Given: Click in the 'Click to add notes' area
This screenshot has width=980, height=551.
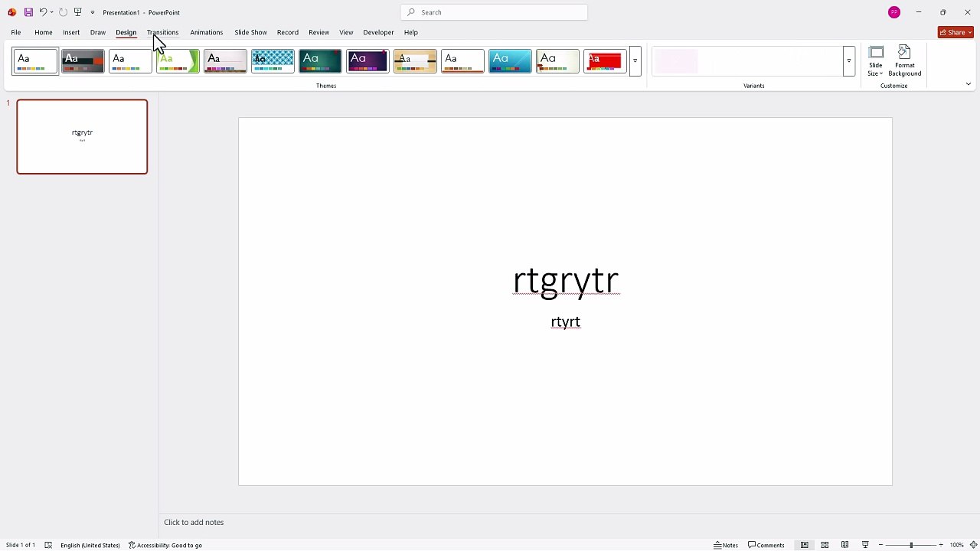Looking at the screenshot, I should tap(194, 522).
